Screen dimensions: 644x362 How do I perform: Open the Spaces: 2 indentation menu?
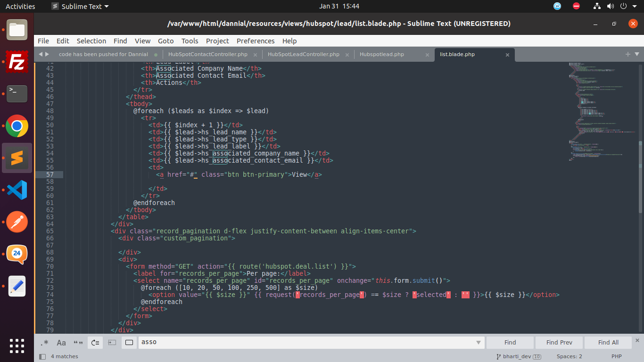[569, 356]
